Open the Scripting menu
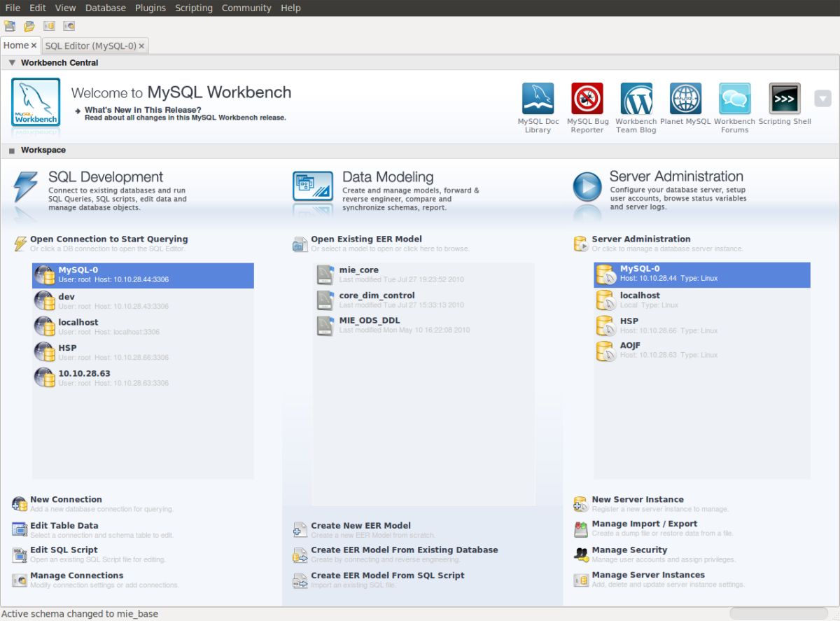Viewport: 840px width, 621px height. pyautogui.click(x=194, y=8)
